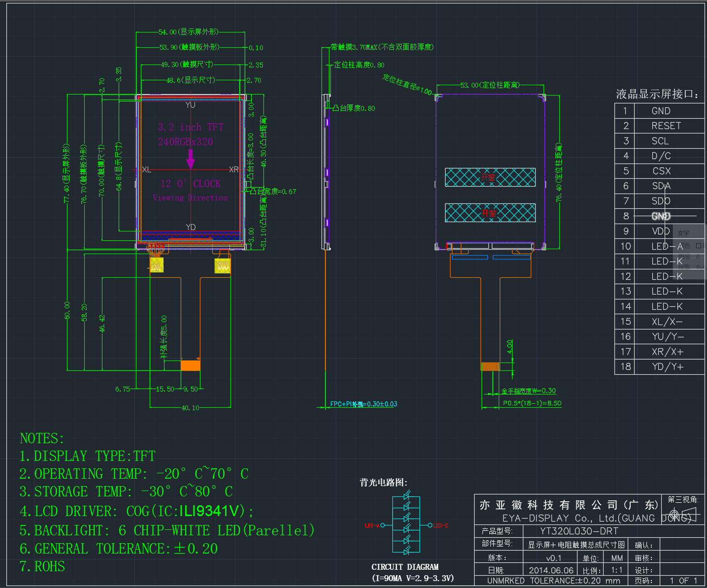Select the 'P0.5*(18-1)=8.50' pitch annotation
The image size is (707, 588).
[x=532, y=403]
